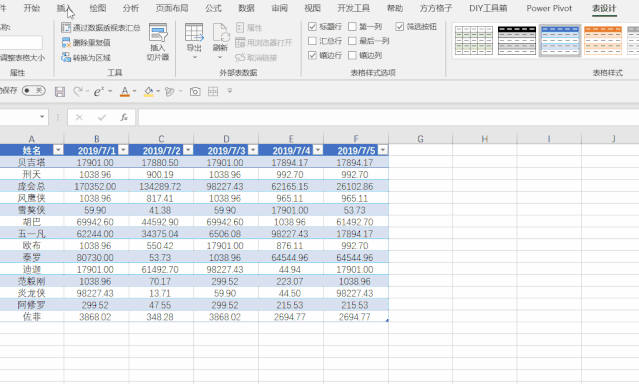Screen dimensions: 639x384
Task: Select column G header
Action: pos(420,139)
